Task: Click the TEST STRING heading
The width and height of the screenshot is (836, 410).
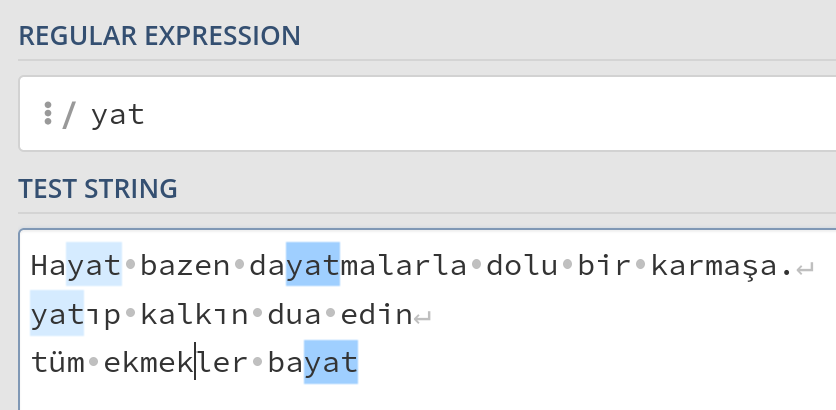Action: (98, 187)
